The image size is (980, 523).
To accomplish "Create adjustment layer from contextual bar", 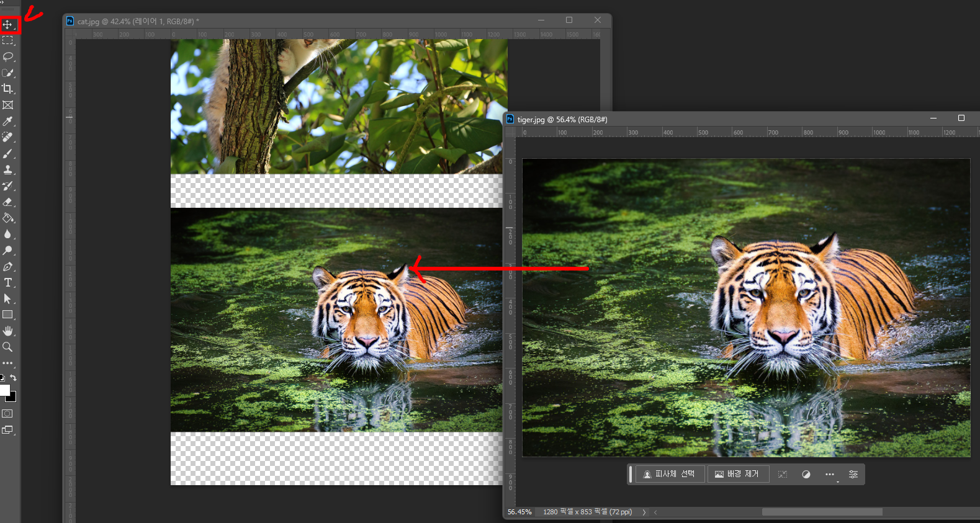I will (806, 474).
